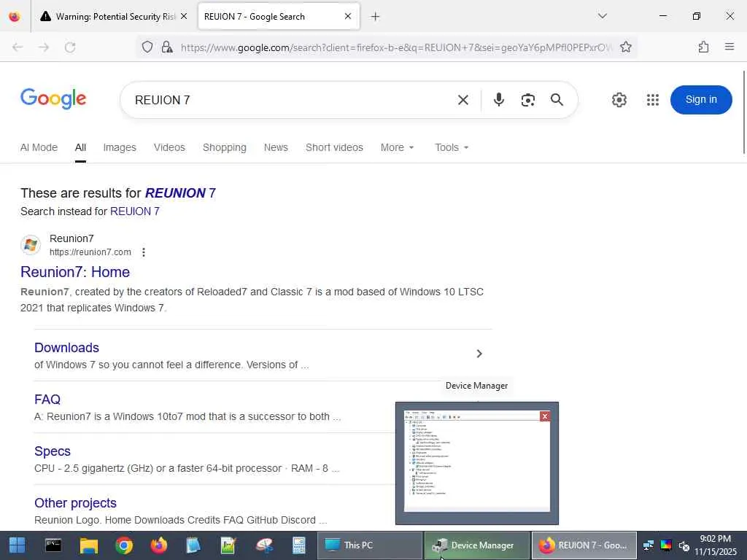Click the muted volume tray icon
The height and width of the screenshot is (560, 747).
click(x=684, y=545)
